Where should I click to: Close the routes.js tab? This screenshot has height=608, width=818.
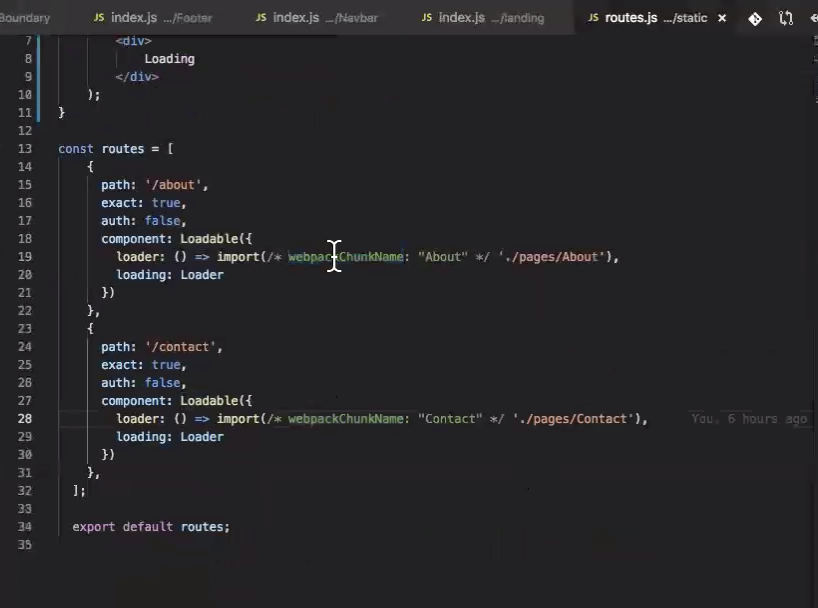coord(721,17)
